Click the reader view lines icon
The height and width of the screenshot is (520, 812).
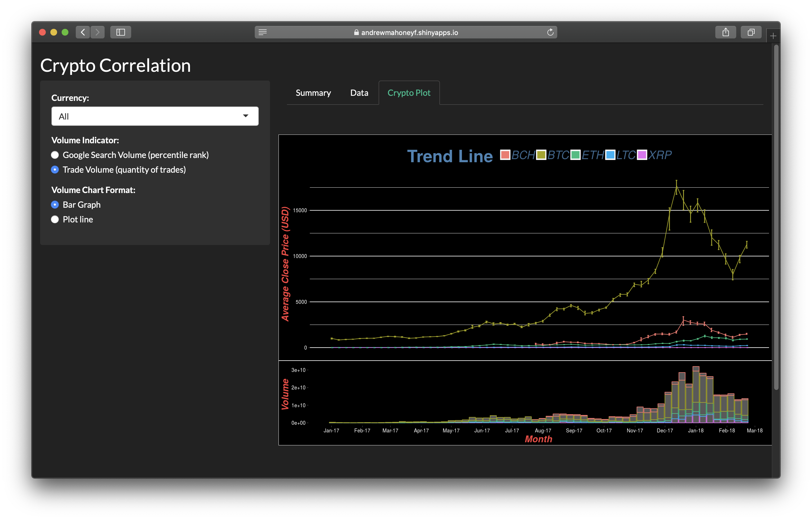pos(262,32)
